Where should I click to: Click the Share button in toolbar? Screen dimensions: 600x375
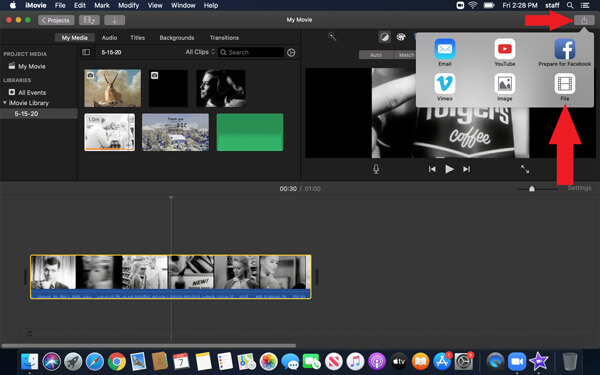click(x=584, y=20)
